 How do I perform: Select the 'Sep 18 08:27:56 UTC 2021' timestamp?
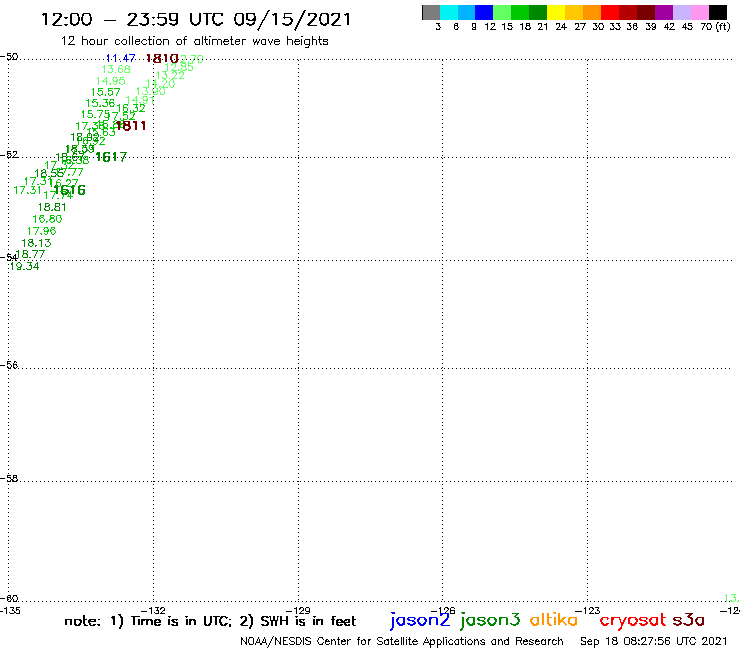[654, 641]
